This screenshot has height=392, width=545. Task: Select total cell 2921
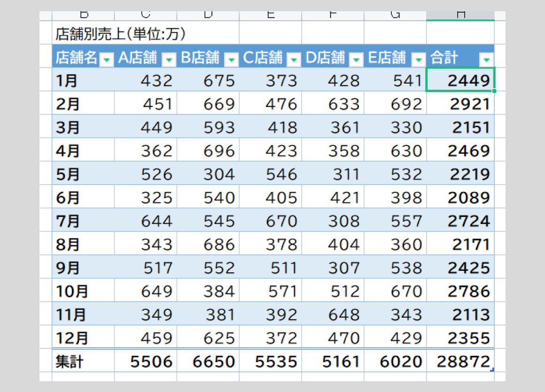pyautogui.click(x=460, y=103)
